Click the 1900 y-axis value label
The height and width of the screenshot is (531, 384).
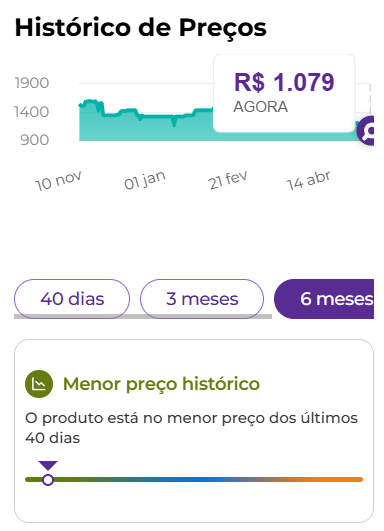point(32,83)
